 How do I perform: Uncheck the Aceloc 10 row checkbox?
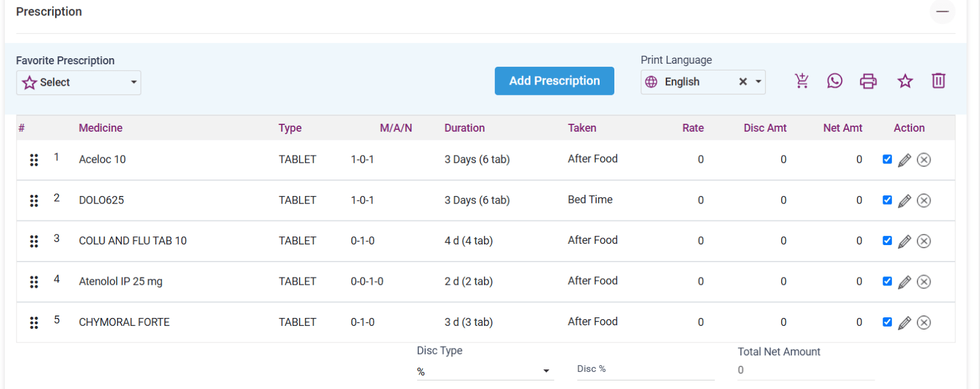[887, 159]
